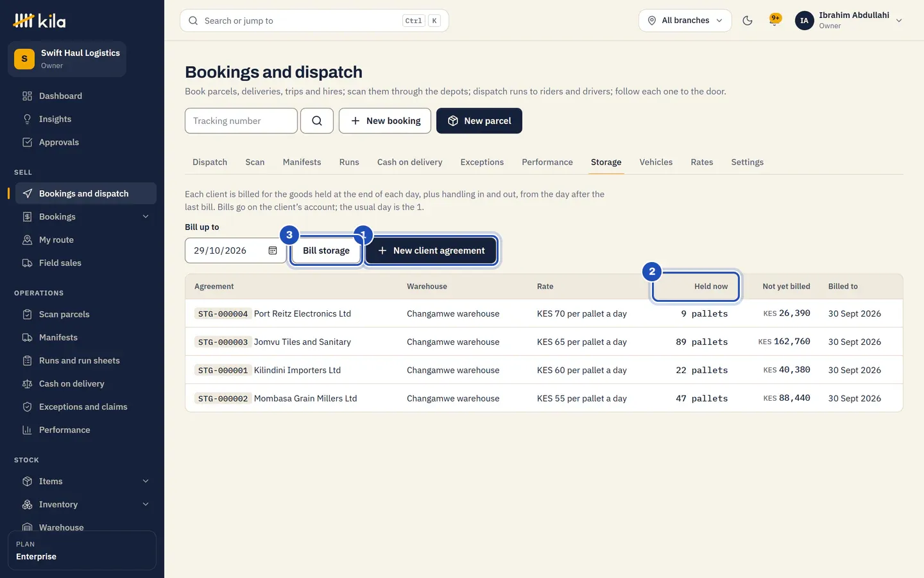This screenshot has height=578, width=924.
Task: Open Swift Haul Logistics workspace switcher
Action: point(67,59)
